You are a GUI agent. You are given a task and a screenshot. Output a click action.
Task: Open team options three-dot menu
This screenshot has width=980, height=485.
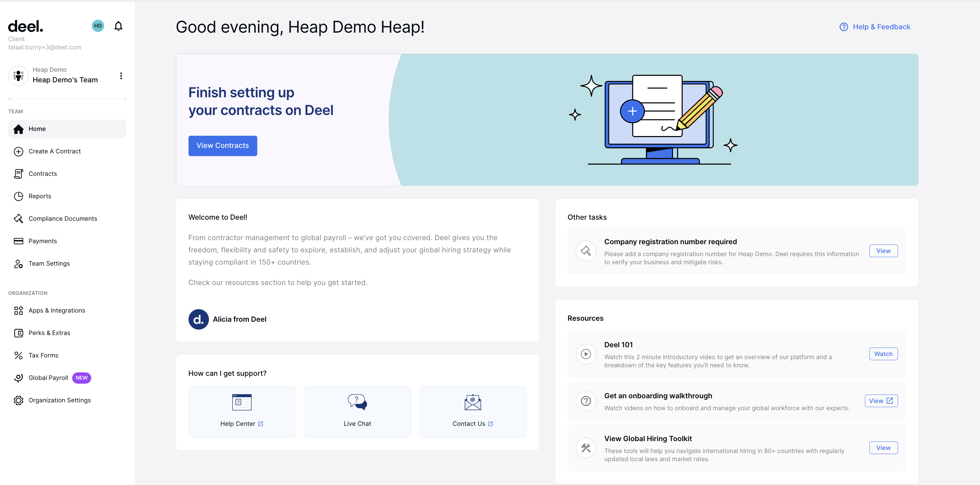[x=121, y=76]
